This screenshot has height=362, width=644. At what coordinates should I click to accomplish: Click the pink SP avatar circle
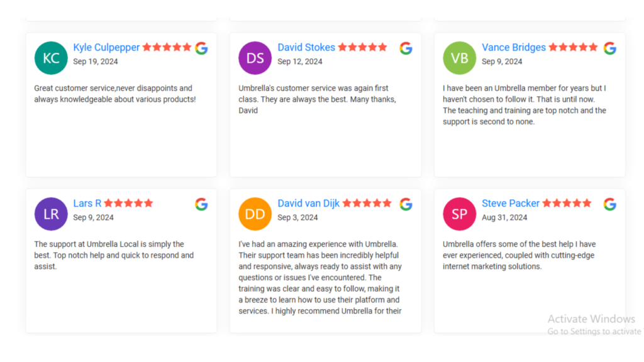pyautogui.click(x=459, y=214)
